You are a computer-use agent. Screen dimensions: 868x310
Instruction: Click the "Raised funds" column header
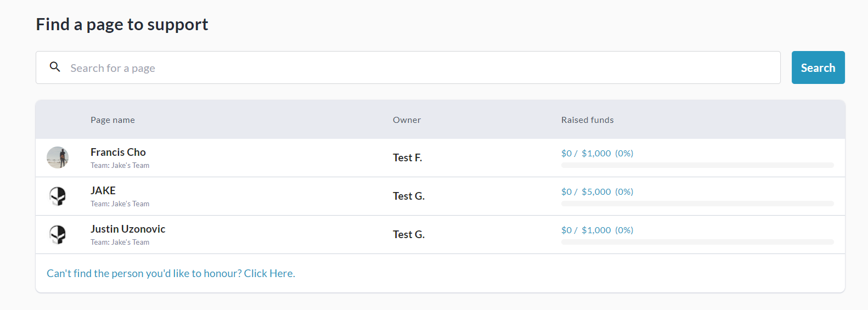pos(587,120)
